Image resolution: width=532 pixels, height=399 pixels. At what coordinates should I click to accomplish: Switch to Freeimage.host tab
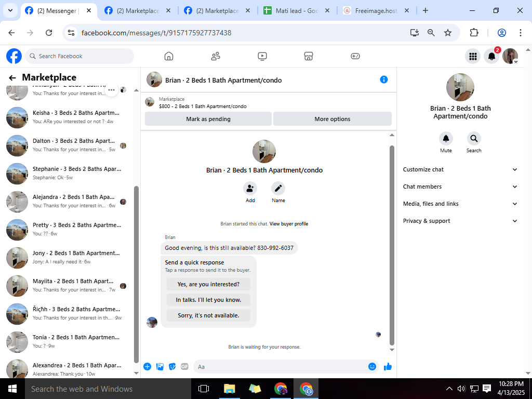click(x=376, y=11)
